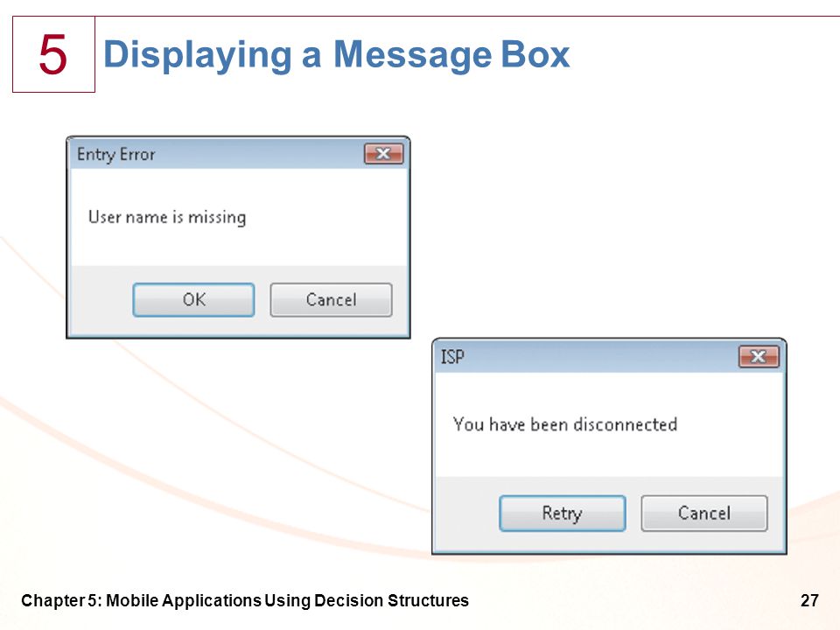
Task: Click the 'Entry Error' title bar text
Action: pyautogui.click(x=115, y=154)
